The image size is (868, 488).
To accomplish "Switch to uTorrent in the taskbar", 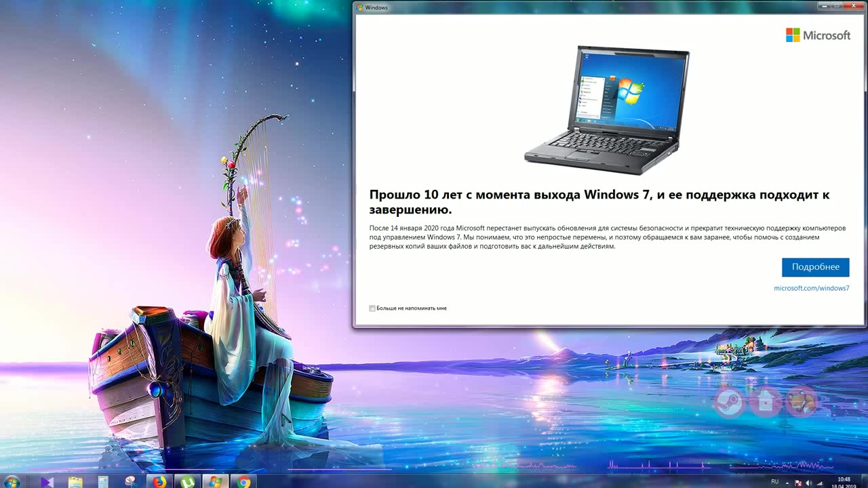I will pyautogui.click(x=187, y=482).
